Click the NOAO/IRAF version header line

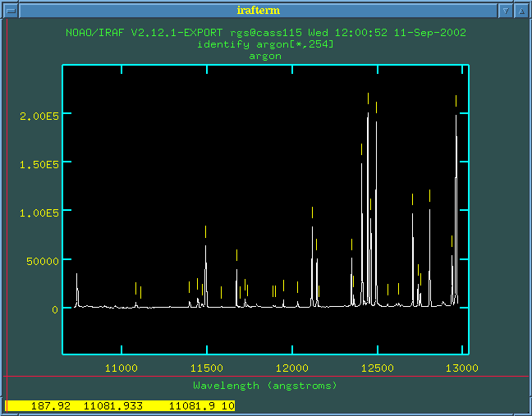[265, 33]
